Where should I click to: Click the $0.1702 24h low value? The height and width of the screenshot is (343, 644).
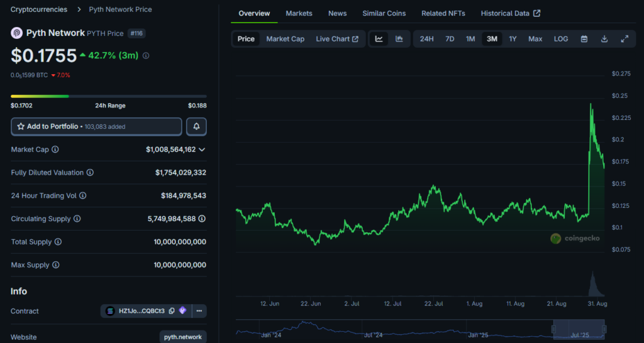pyautogui.click(x=22, y=106)
